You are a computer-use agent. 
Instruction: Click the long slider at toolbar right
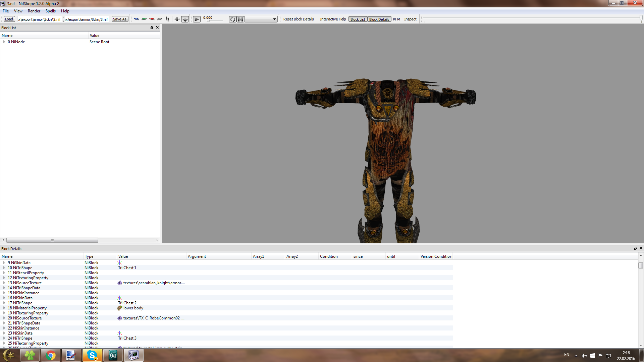533,19
